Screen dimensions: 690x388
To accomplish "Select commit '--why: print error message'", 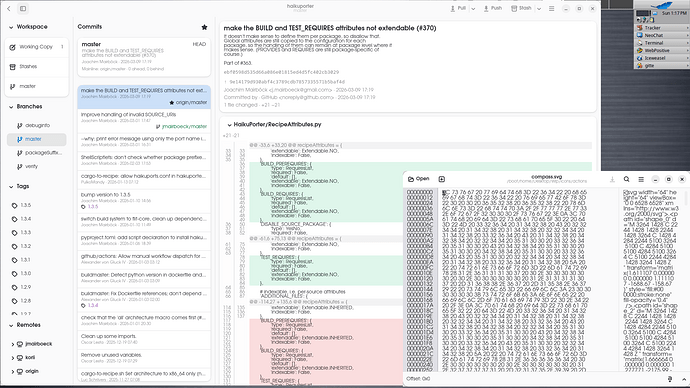I will [144, 141].
